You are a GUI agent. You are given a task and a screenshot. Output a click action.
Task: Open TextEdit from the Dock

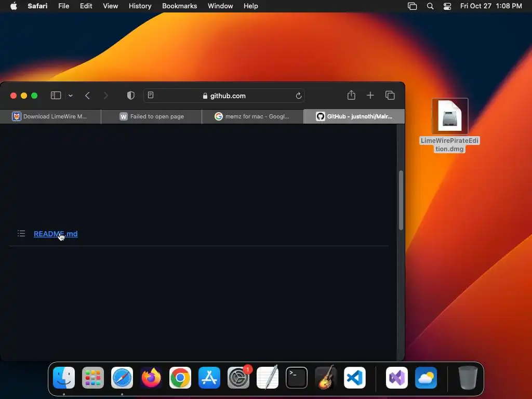pyautogui.click(x=268, y=378)
